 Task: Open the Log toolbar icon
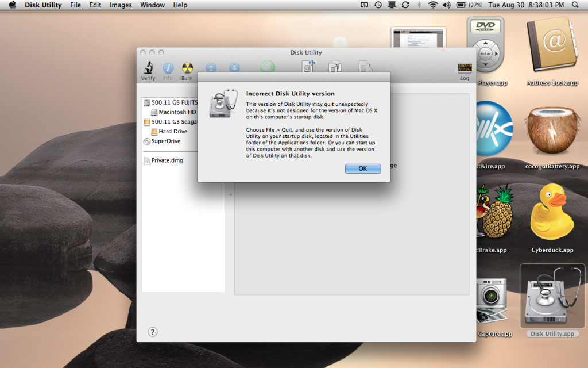464,71
